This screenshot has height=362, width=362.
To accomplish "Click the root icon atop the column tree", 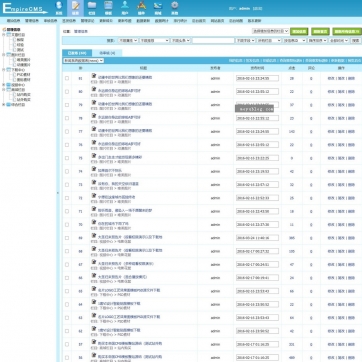I will point(4,30).
